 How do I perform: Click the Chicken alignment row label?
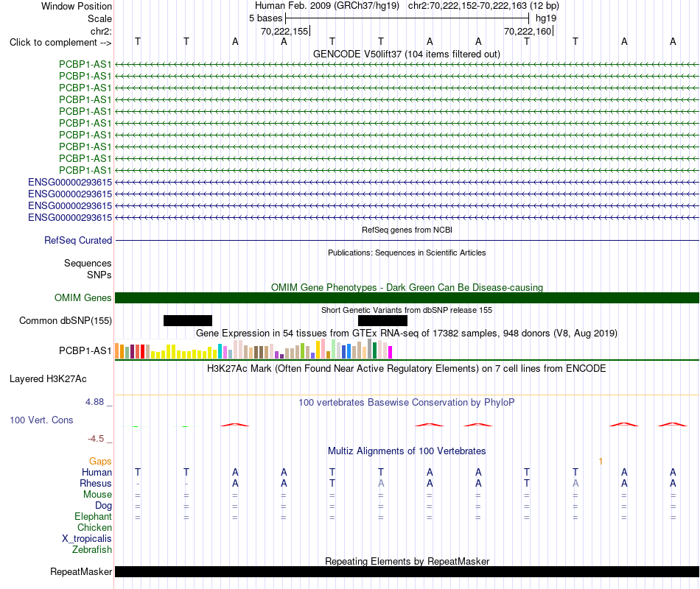(x=94, y=527)
